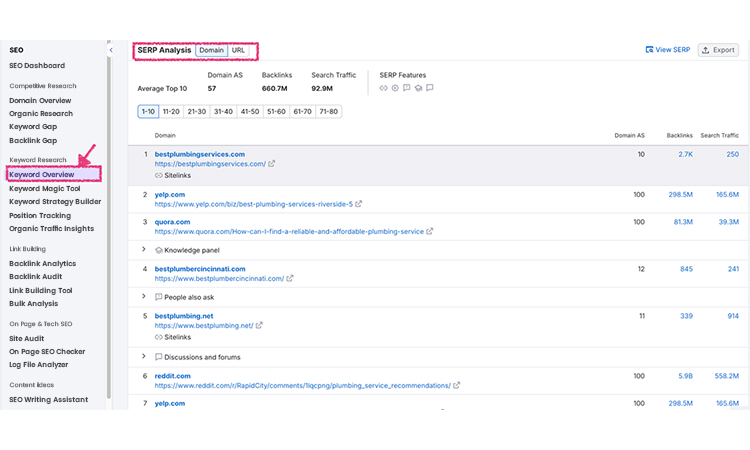Click the yelp.com riverside URL link

pyautogui.click(x=254, y=204)
